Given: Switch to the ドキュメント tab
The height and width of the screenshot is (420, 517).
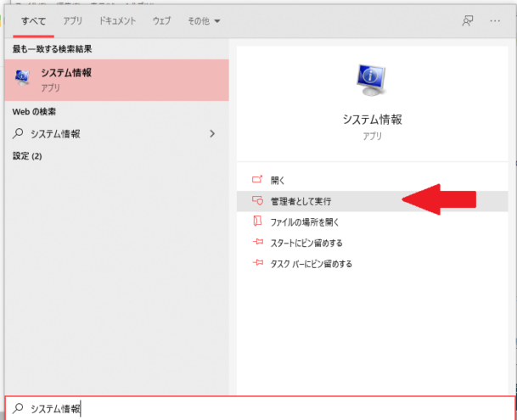Looking at the screenshot, I should [117, 21].
